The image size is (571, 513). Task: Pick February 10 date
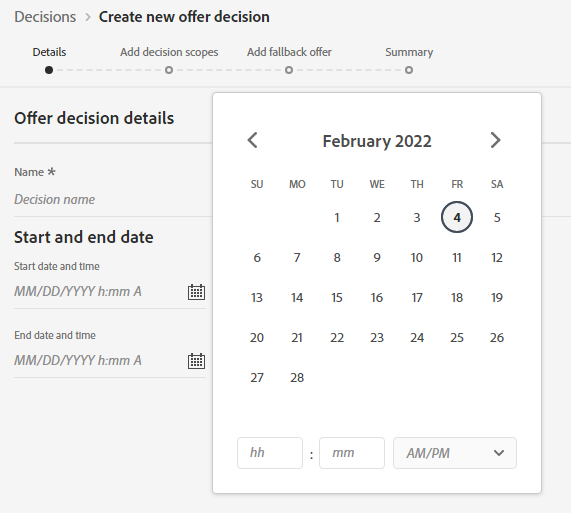[417, 257]
